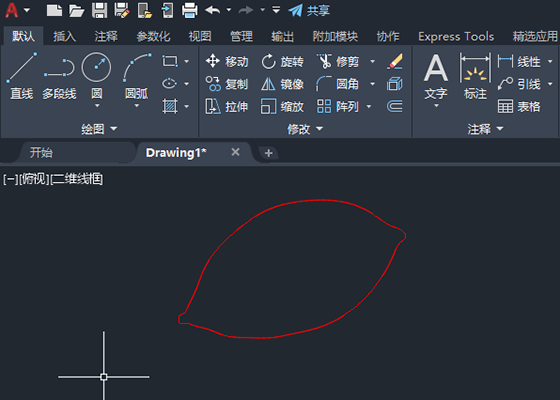The height and width of the screenshot is (400, 560).
Task: Click the Offset tool icon
Action: coord(395,106)
